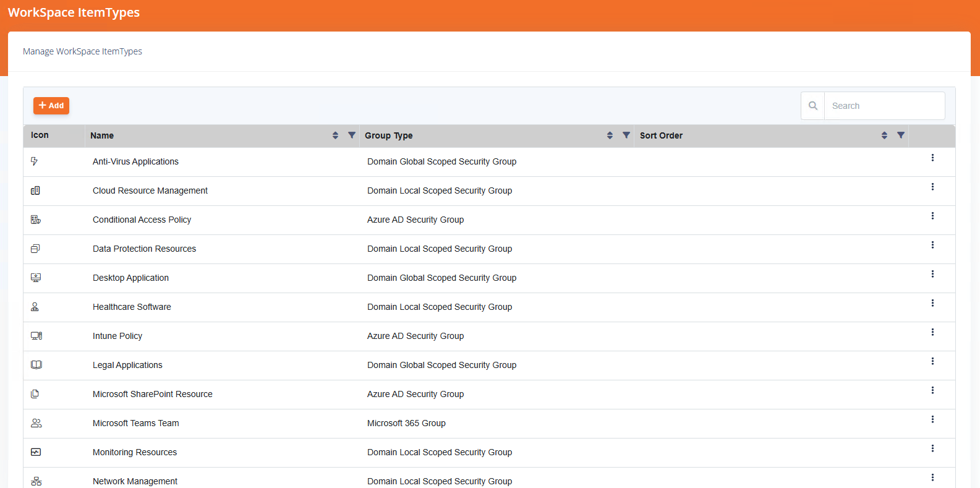Click the Microsoft Teams Team people icon
Viewport: 980px width, 488px height.
click(36, 423)
